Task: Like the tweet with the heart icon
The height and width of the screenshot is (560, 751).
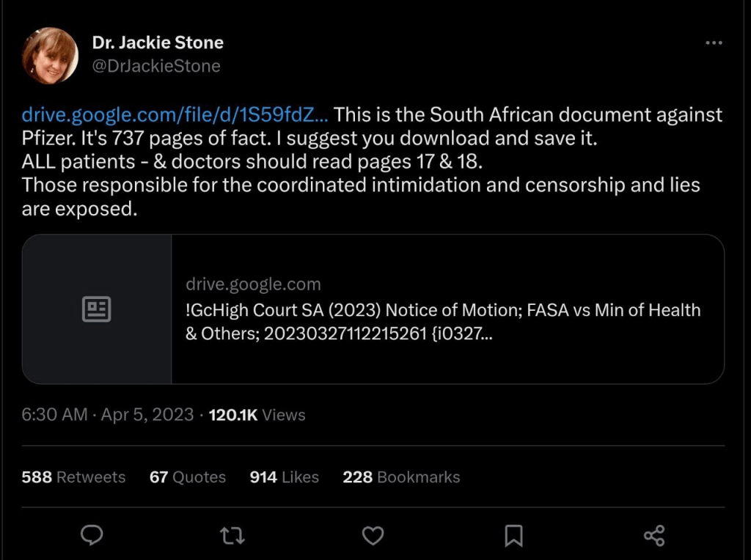Action: 373,536
